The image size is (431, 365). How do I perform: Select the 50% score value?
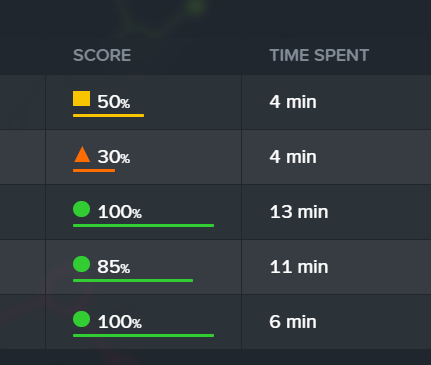(114, 102)
